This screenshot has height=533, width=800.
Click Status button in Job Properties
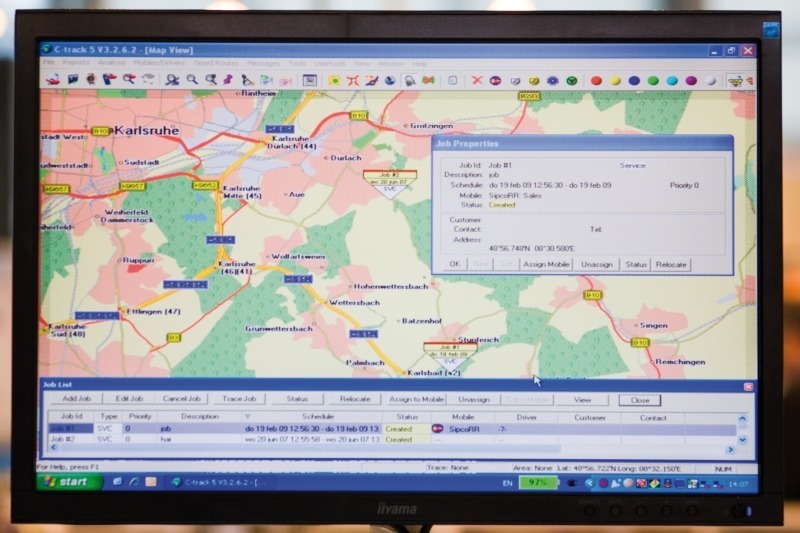636,264
